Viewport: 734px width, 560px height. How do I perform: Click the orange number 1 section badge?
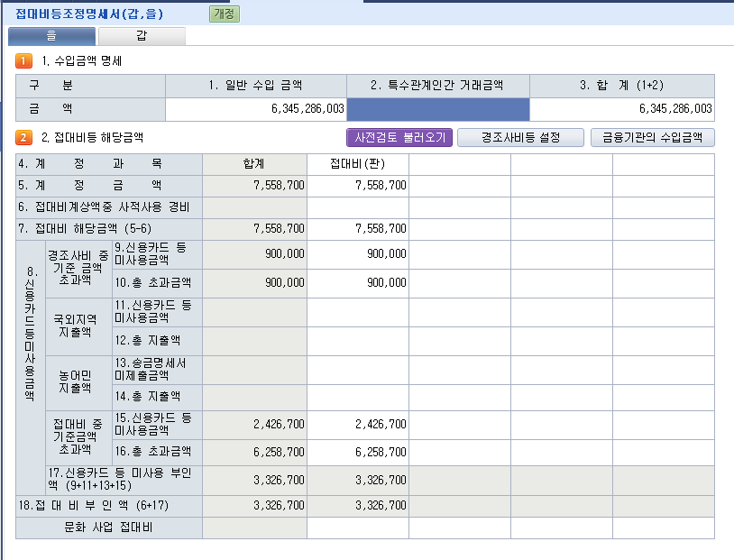click(23, 61)
